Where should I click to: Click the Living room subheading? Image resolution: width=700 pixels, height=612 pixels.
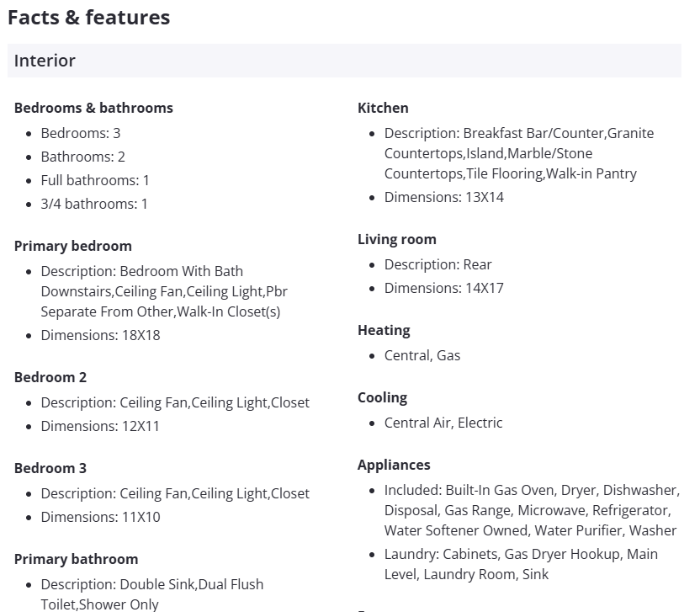pos(397,239)
